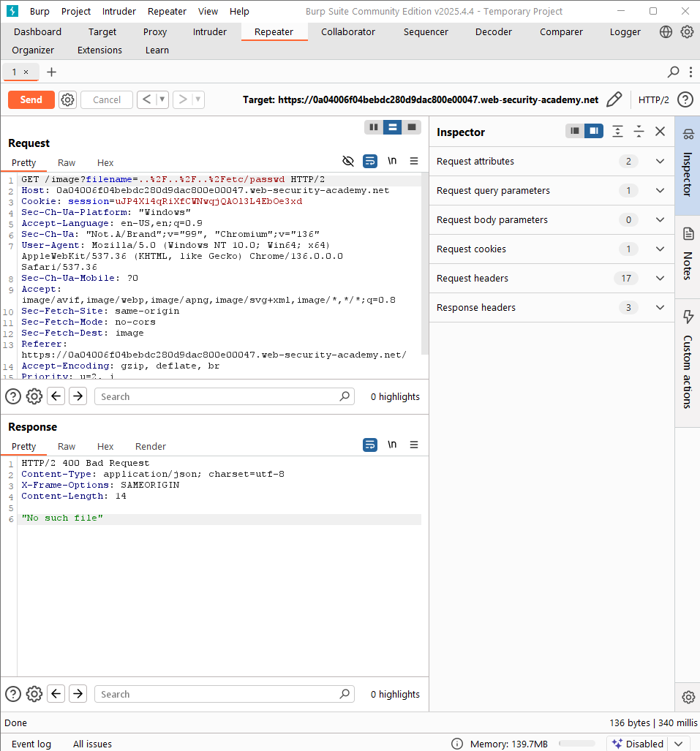Close the Inspector panel
700x751 pixels.
660,131
